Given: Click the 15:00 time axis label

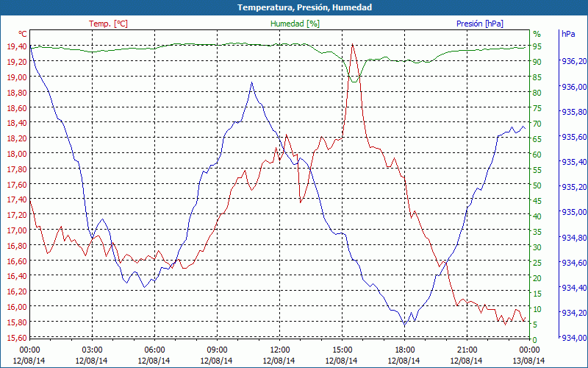Looking at the screenshot, I should pyautogui.click(x=342, y=350).
